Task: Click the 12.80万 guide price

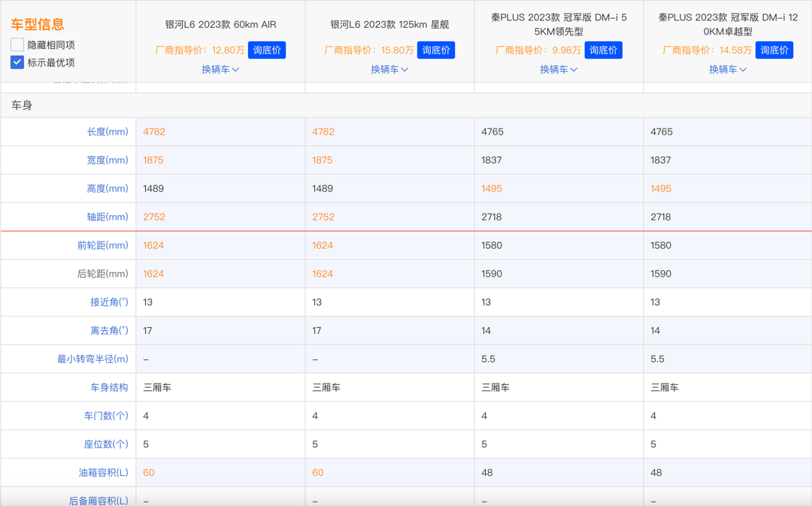Action: pos(228,50)
